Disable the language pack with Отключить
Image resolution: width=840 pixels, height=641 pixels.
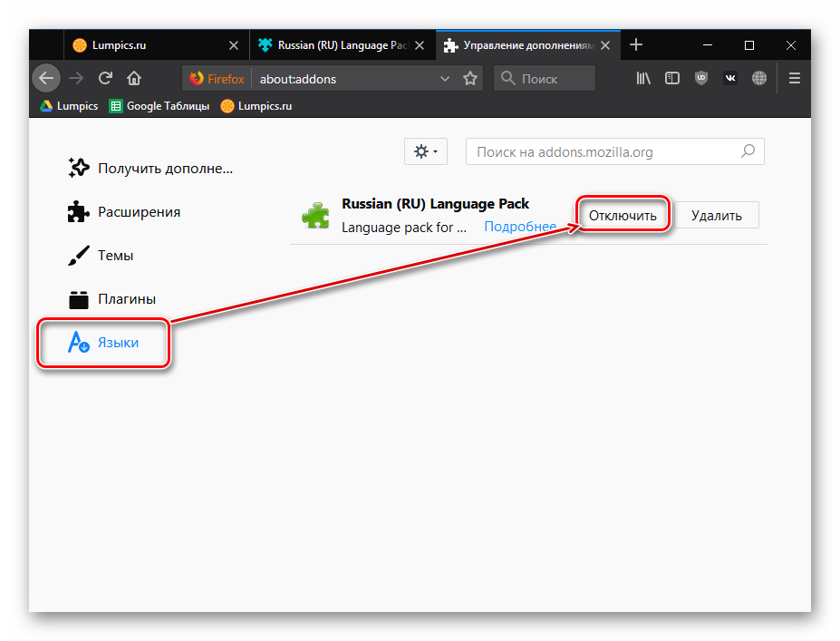[623, 215]
